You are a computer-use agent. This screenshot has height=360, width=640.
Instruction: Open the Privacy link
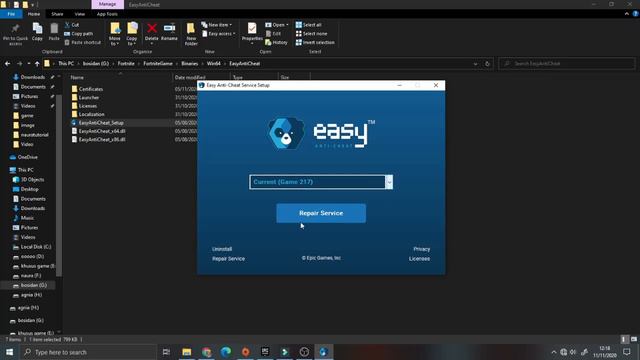pos(421,249)
